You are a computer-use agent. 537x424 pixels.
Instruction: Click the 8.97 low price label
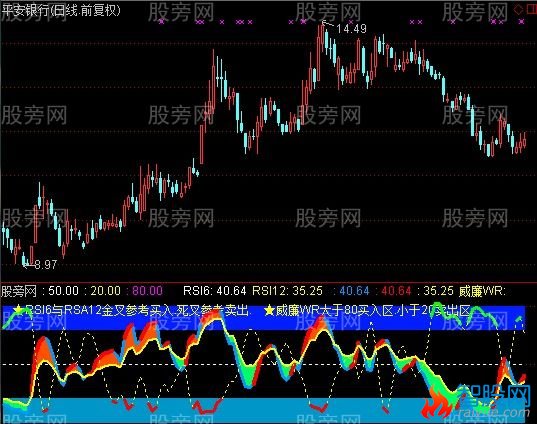tap(46, 264)
